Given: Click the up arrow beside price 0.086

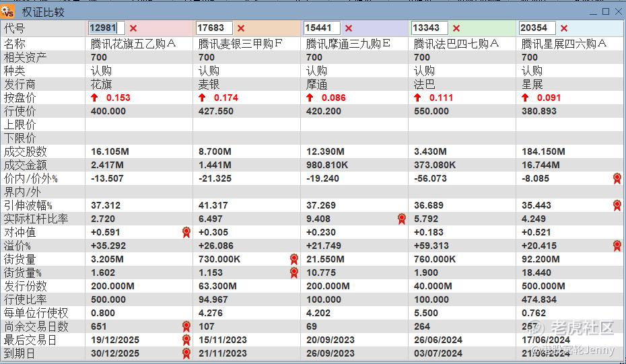Looking at the screenshot, I should click(x=310, y=98).
